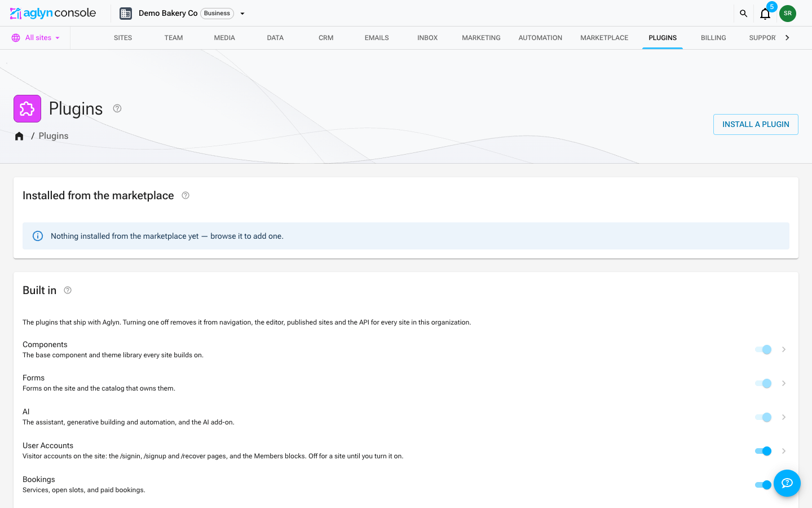Open the search magnifier icon
812x508 pixels.
click(743, 14)
